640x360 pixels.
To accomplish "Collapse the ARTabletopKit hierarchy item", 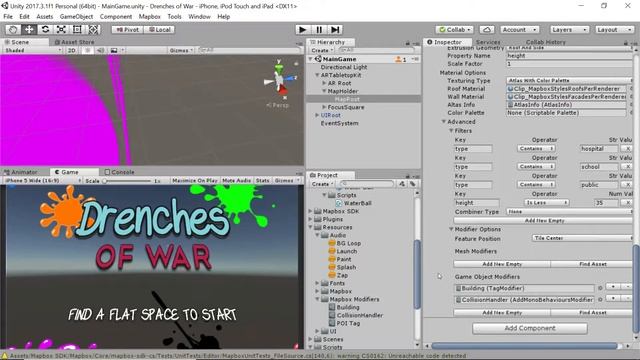I will pyautogui.click(x=317, y=75).
